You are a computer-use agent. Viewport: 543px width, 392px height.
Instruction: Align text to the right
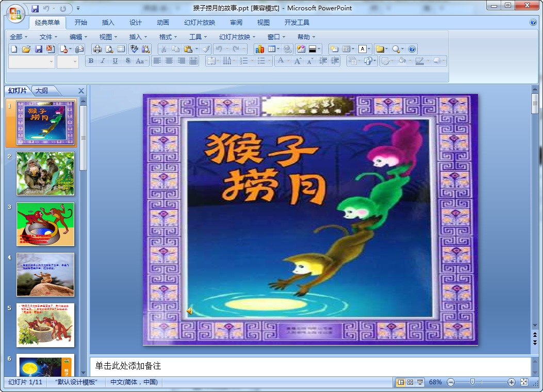click(182, 61)
